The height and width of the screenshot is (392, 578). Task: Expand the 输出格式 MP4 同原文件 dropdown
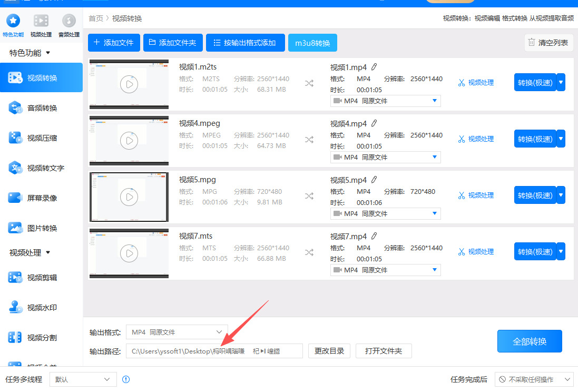pyautogui.click(x=177, y=332)
